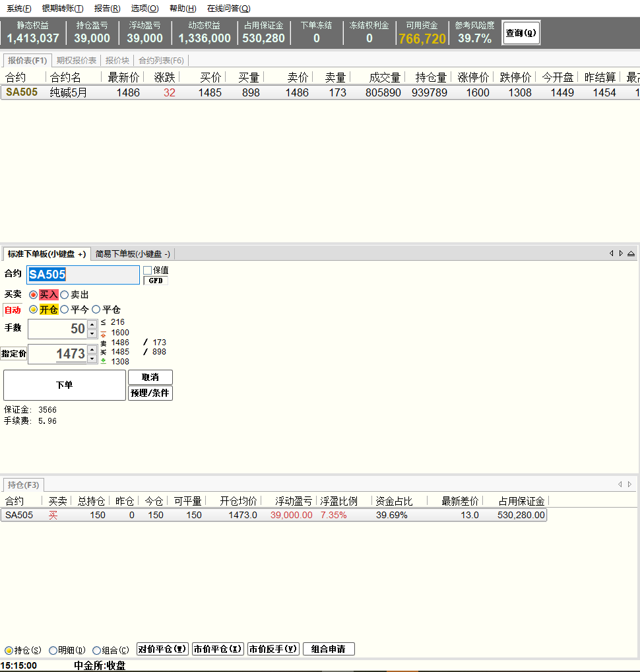Click the 查询(Q) button
This screenshot has width=640, height=672.
click(521, 33)
